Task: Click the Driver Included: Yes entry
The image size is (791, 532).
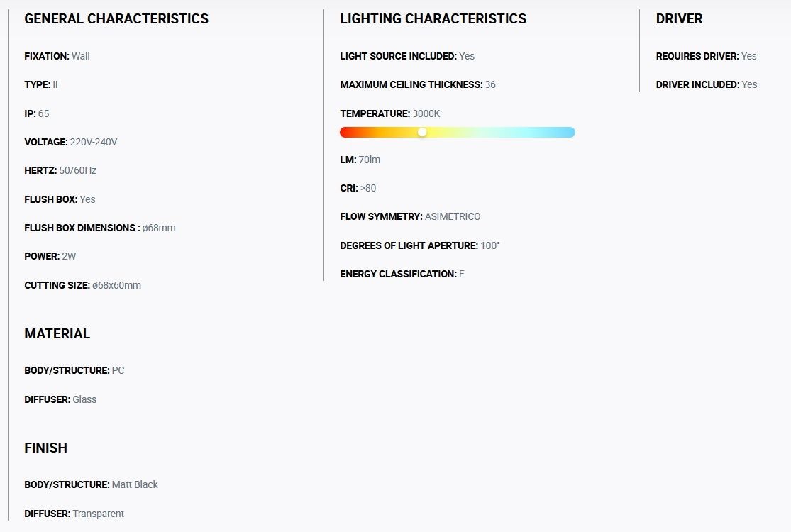Action: tap(707, 84)
